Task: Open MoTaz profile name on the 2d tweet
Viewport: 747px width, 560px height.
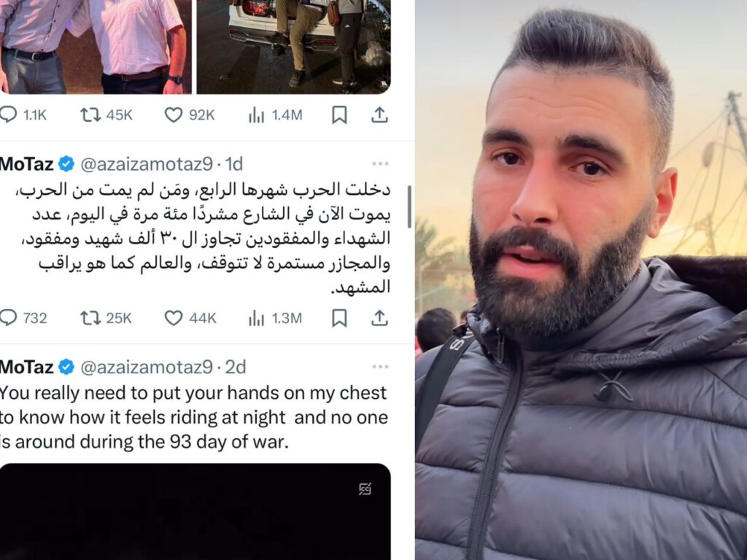Action: point(26,367)
